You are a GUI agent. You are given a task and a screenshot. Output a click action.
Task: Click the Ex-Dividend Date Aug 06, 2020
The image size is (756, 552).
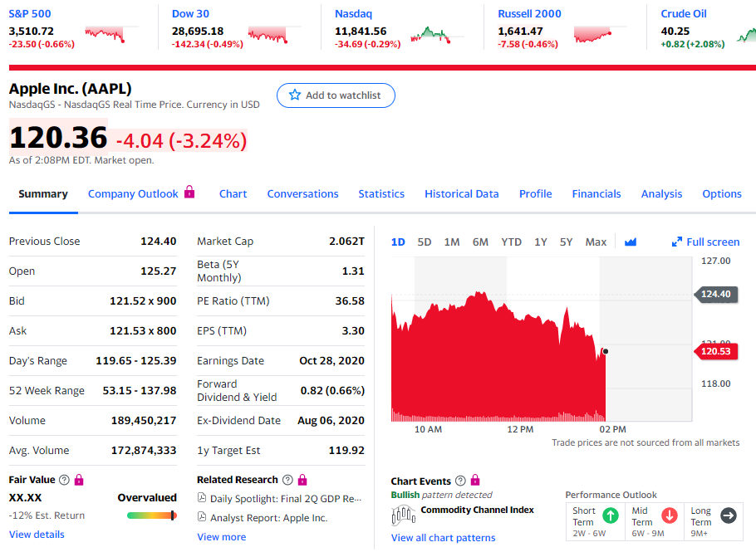(331, 421)
